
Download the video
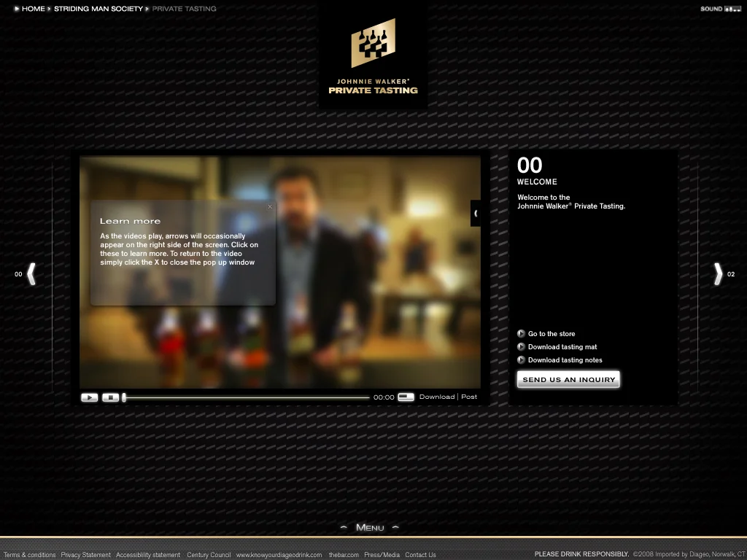[437, 397]
